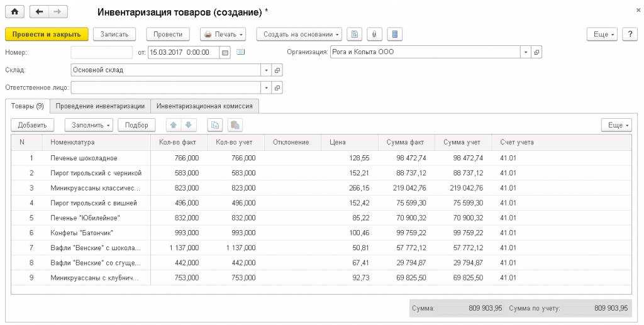Switch to the Проведение инвентаризации tab
The height and width of the screenshot is (325, 644).
coord(100,106)
